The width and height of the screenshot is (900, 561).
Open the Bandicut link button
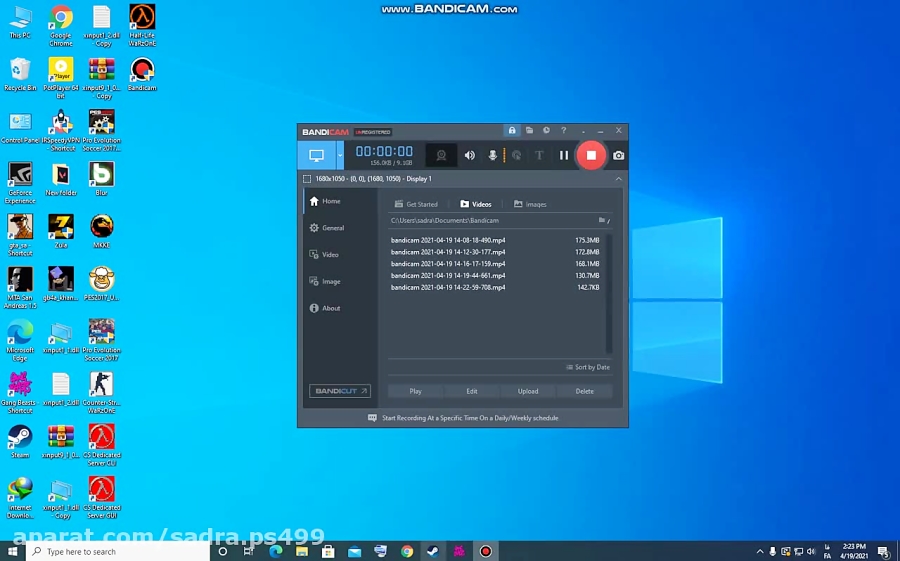339,391
